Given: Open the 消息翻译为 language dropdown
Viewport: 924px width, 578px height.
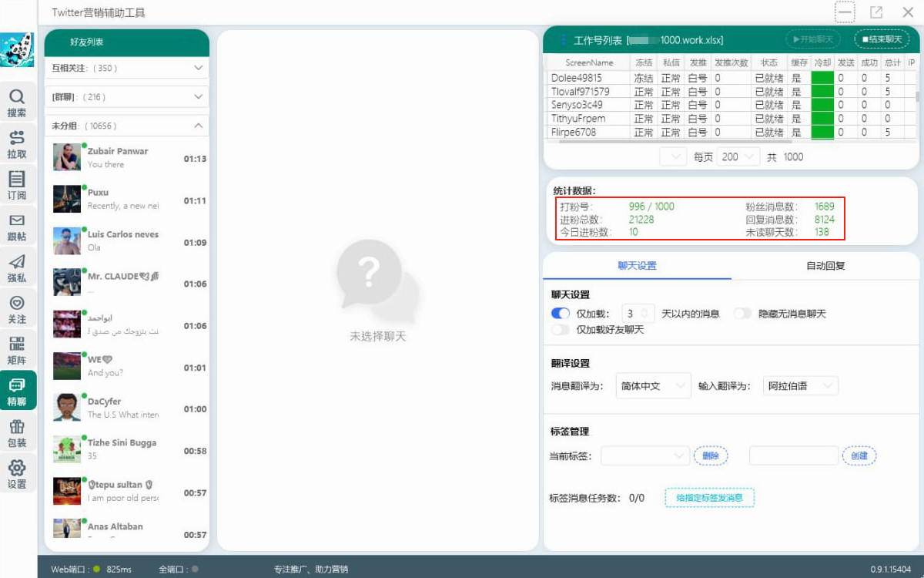Looking at the screenshot, I should pos(654,386).
